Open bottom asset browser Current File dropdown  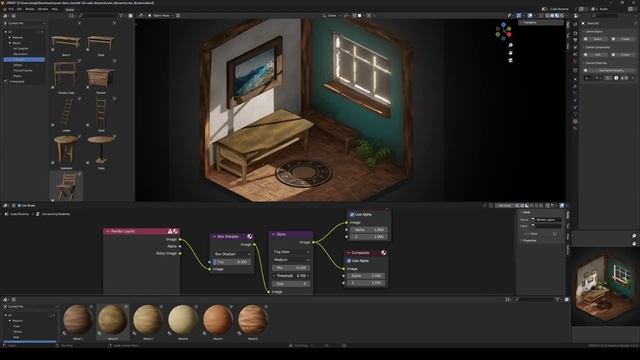(31, 306)
